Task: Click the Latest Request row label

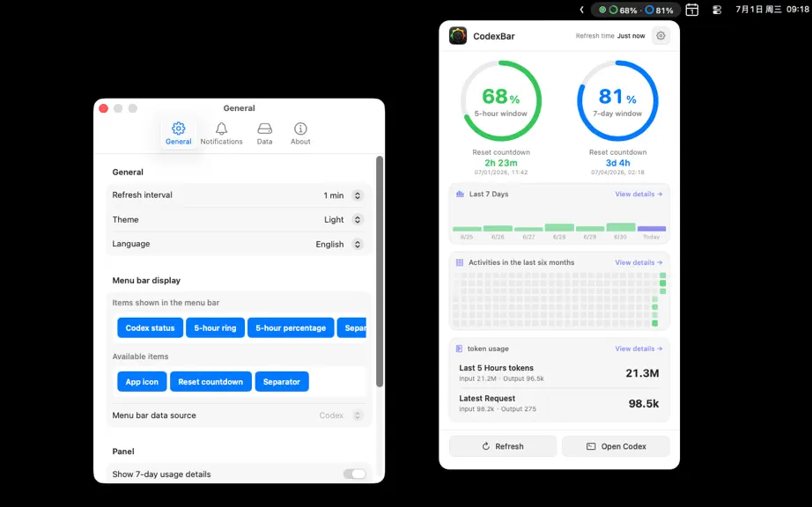Action: (x=487, y=399)
